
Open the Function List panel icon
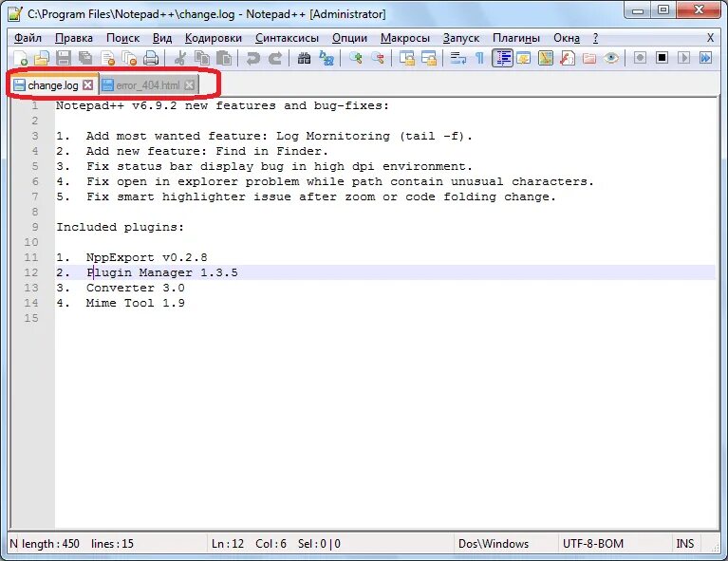(568, 59)
